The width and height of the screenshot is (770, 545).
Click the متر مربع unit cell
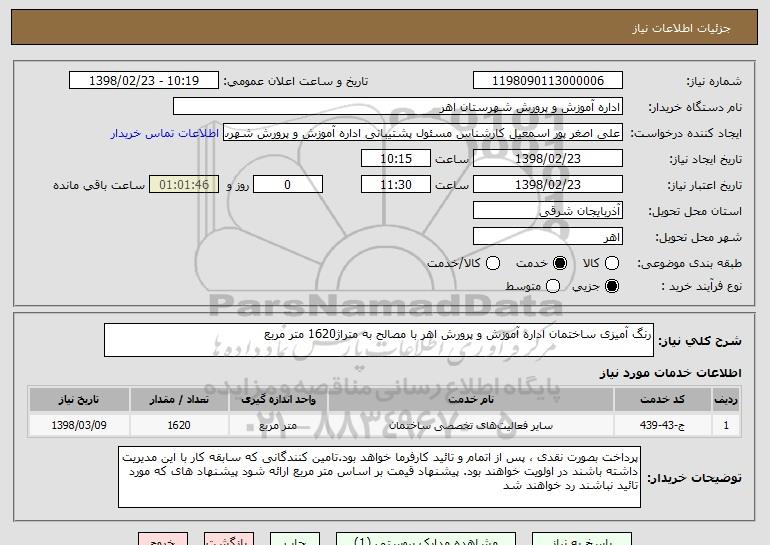click(x=278, y=425)
